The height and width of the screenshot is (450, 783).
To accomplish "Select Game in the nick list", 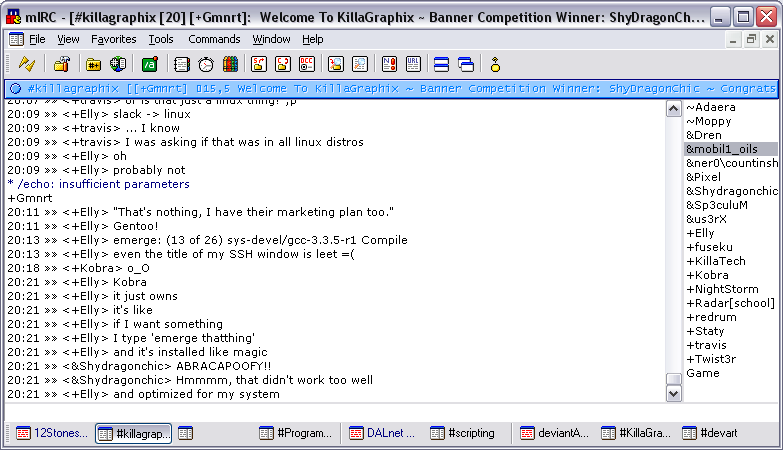I will tap(703, 373).
